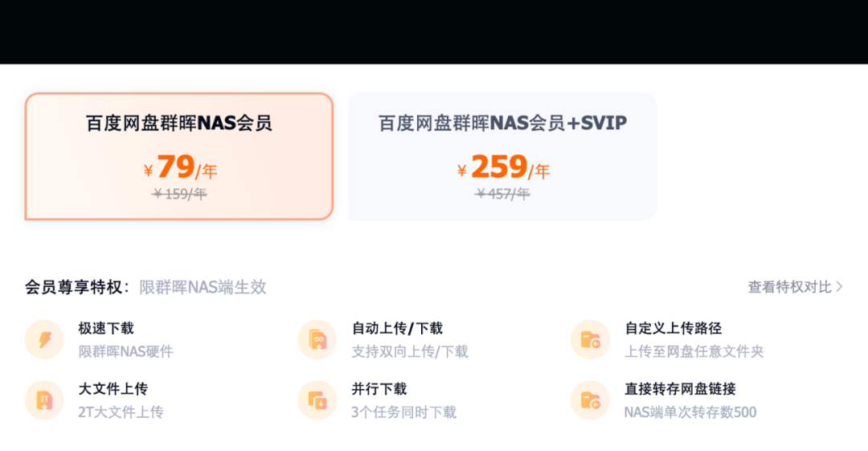Click the crossed-out ¥159/年 original price
The width and height of the screenshot is (868, 451).
pyautogui.click(x=179, y=194)
